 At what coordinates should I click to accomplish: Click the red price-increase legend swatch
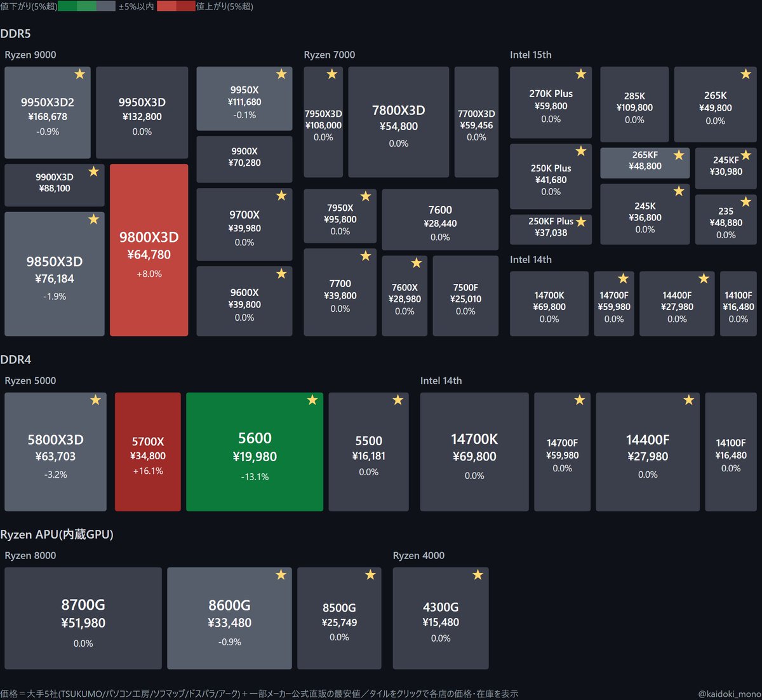(176, 6)
